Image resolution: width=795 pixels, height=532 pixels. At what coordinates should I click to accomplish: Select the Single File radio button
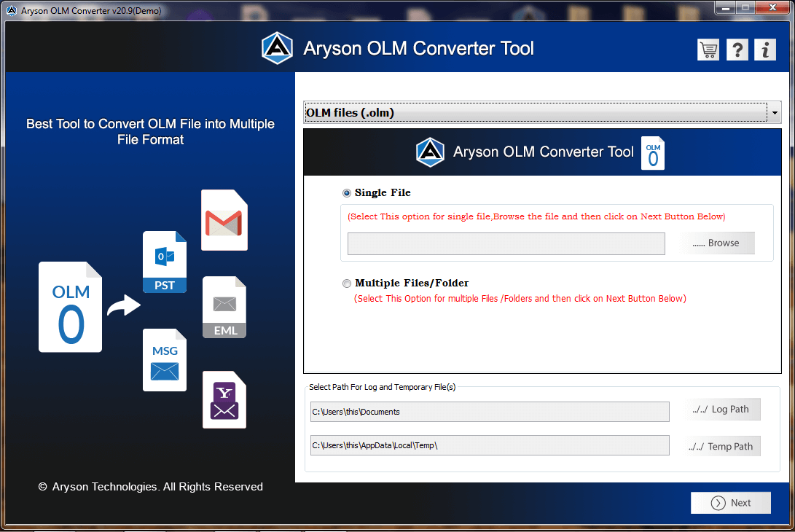pyautogui.click(x=346, y=192)
